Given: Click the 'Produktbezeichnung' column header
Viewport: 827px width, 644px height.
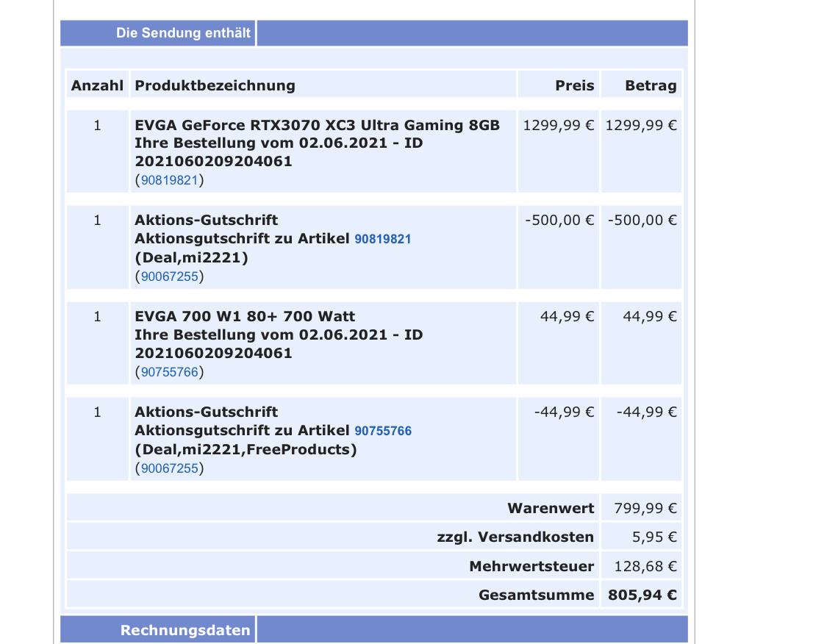Looking at the screenshot, I should 215,85.
